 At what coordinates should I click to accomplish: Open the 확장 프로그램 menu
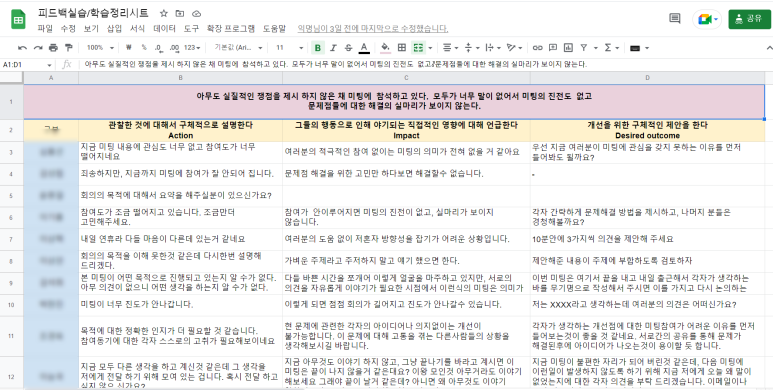(231, 29)
